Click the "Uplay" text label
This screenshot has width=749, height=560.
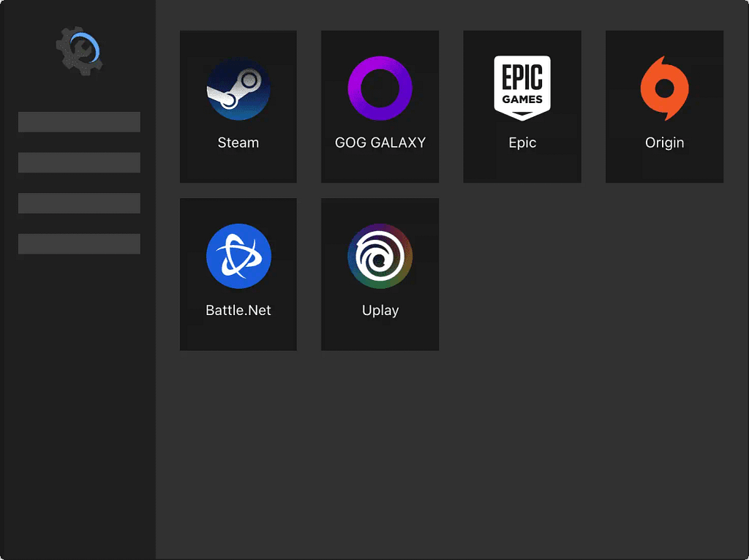coord(380,310)
